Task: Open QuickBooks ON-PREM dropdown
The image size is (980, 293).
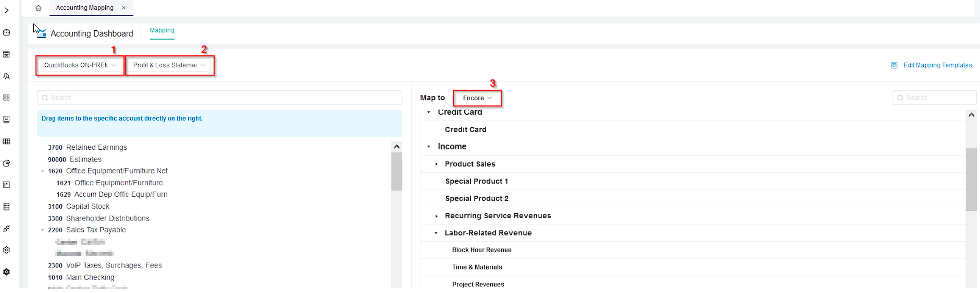Action: point(79,65)
